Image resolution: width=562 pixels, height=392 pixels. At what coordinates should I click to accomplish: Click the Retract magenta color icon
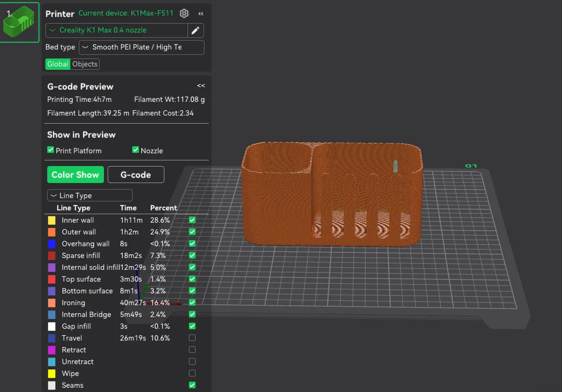(52, 350)
